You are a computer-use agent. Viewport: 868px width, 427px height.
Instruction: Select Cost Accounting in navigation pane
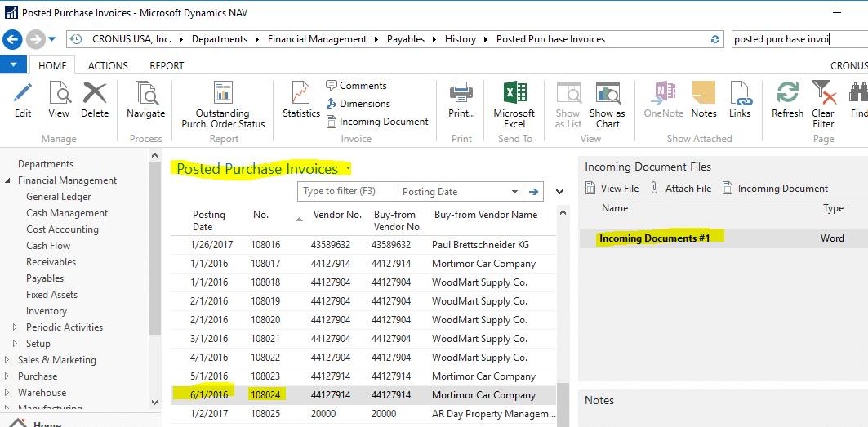coord(63,229)
